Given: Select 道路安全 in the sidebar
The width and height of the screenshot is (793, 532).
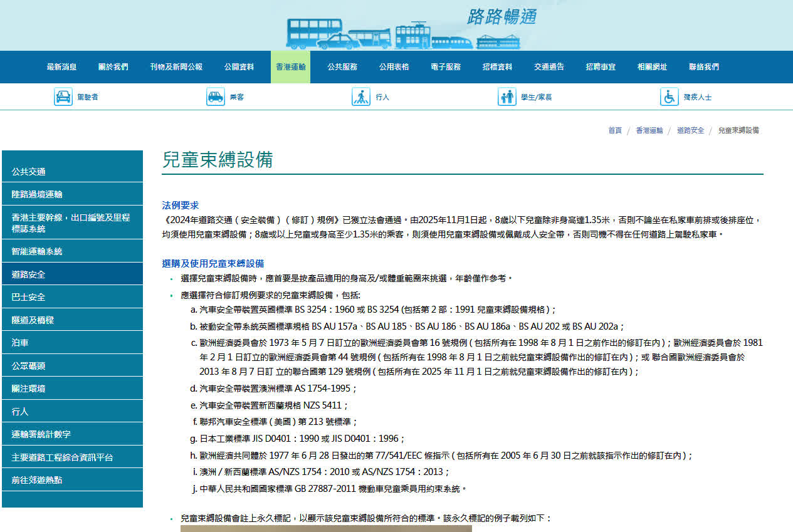Looking at the screenshot, I should 29,274.
